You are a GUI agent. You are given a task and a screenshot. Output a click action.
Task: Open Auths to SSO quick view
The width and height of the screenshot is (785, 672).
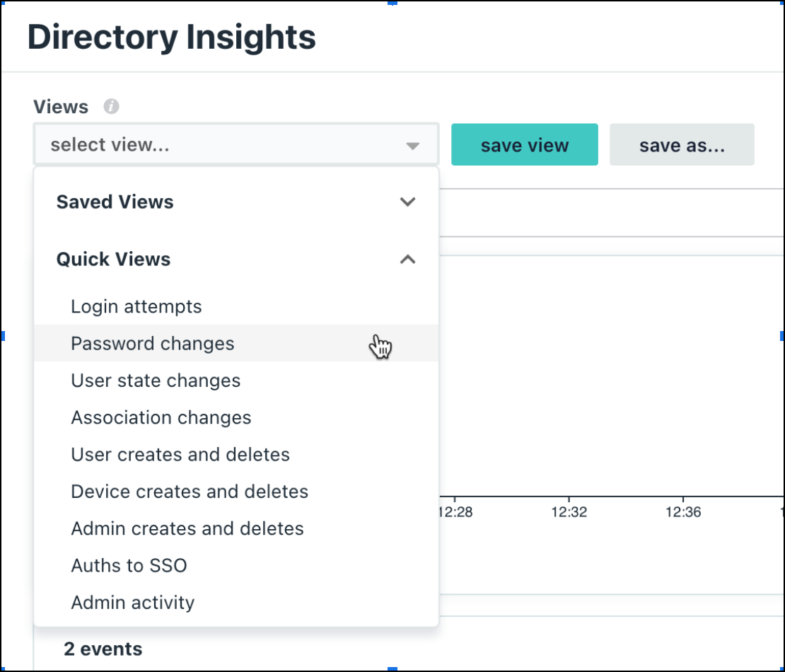click(x=129, y=565)
